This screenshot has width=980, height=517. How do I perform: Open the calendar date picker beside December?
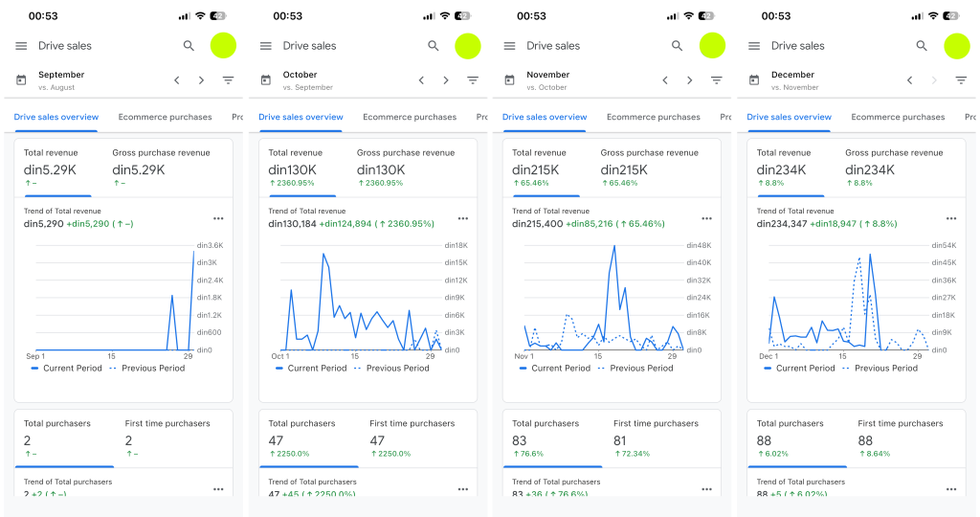[754, 80]
